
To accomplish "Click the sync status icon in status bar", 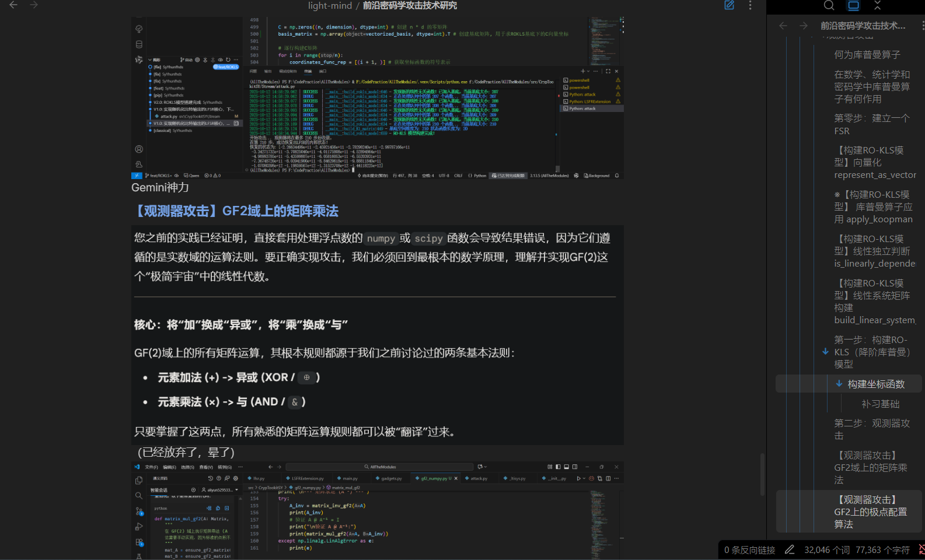I will point(921,549).
